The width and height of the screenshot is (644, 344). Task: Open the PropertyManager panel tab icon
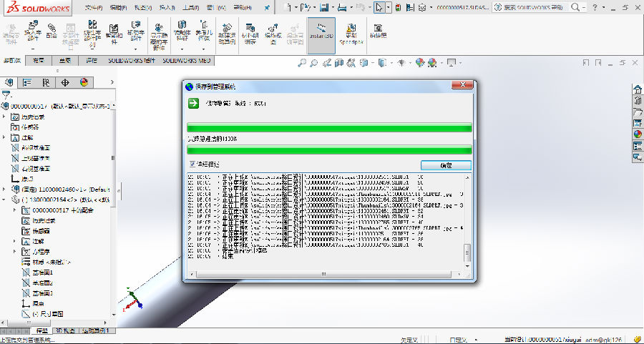(x=28, y=82)
